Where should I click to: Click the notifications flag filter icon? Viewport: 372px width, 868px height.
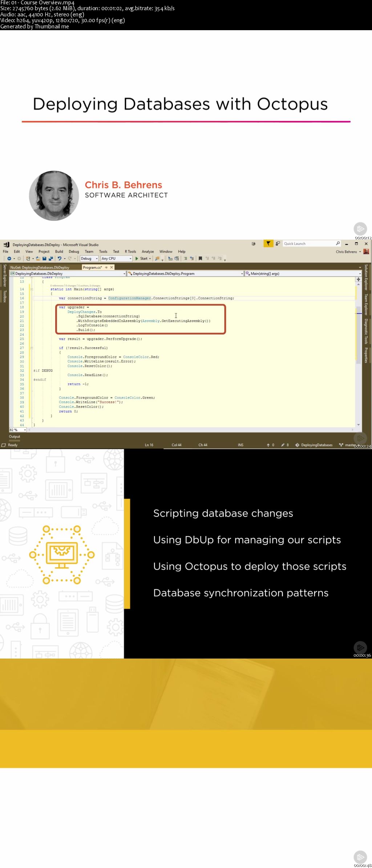coord(268,244)
